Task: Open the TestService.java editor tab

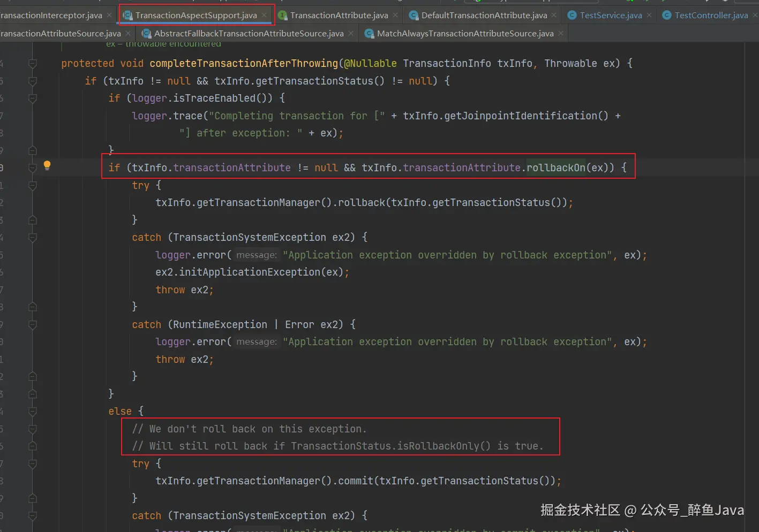Action: point(611,16)
